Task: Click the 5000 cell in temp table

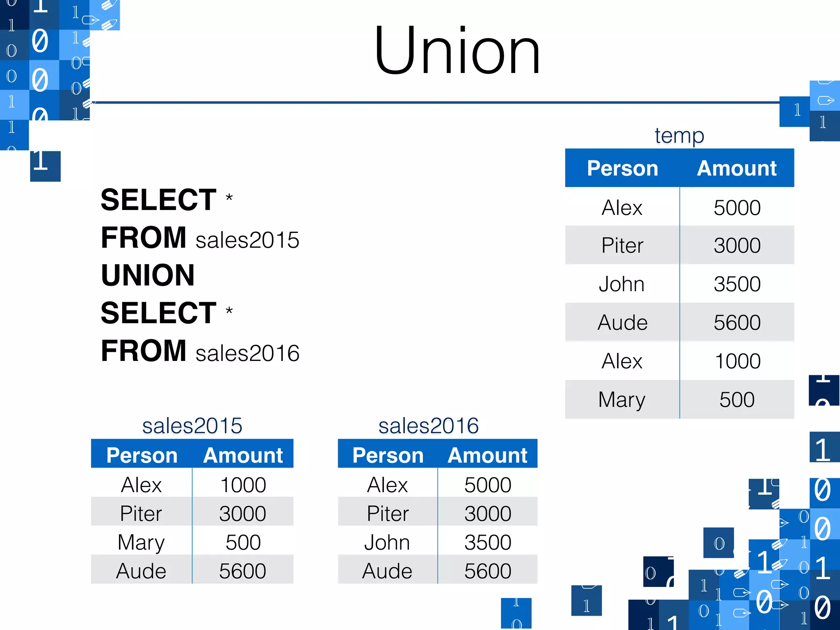Action: click(x=737, y=208)
